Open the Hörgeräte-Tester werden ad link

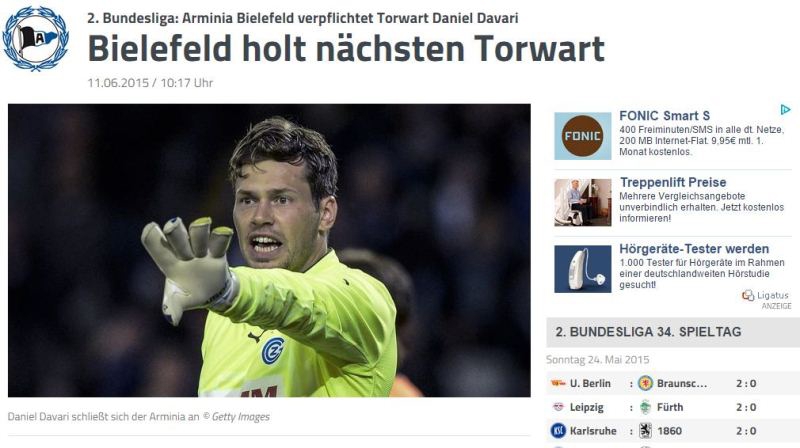coord(694,249)
